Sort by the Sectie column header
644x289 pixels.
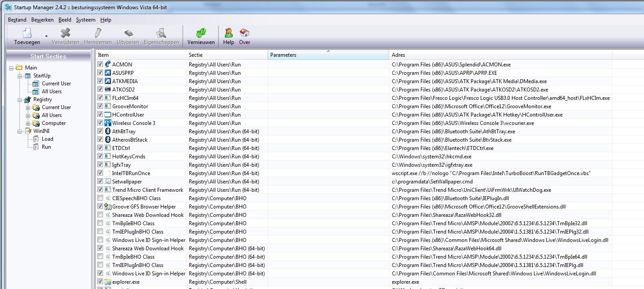(x=227, y=55)
